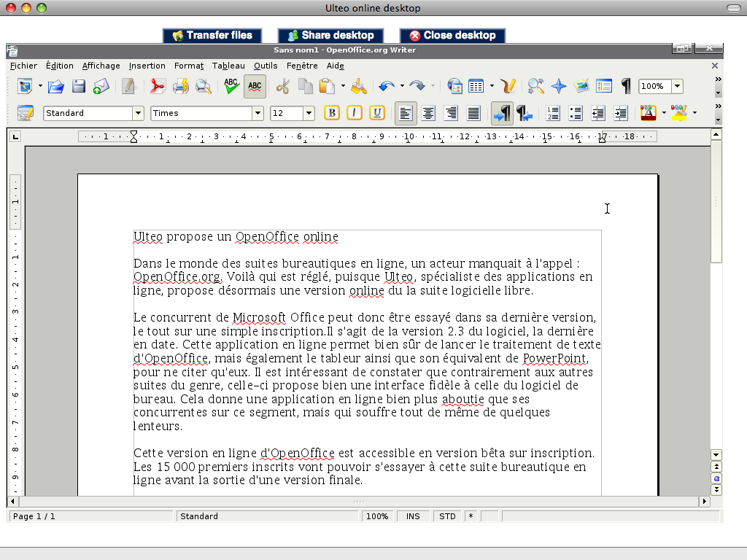Expand the font size 12 dropdown
747x560 pixels.
309,113
